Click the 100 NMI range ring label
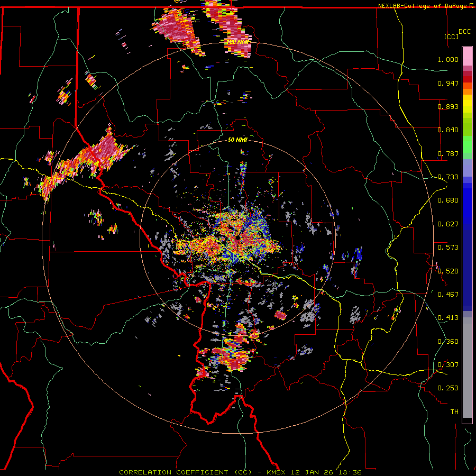The image size is (476, 476). point(238,42)
